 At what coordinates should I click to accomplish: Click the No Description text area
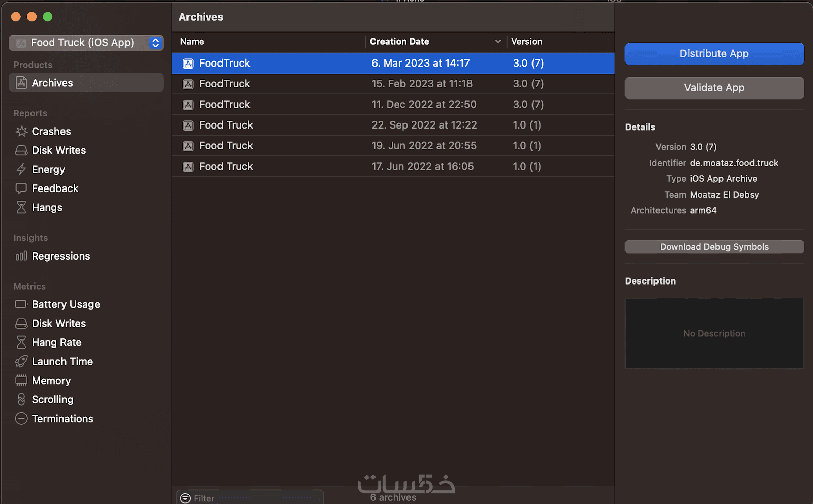[714, 333]
